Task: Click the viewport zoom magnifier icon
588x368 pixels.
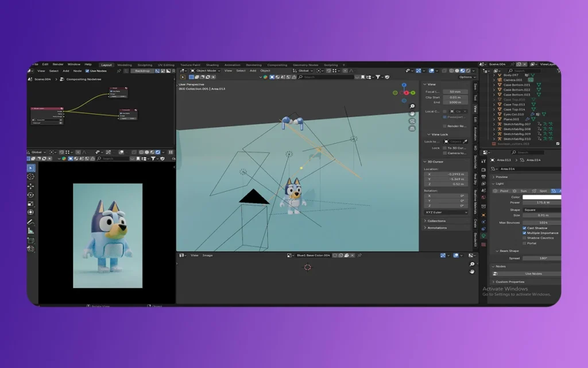Action: [x=412, y=106]
